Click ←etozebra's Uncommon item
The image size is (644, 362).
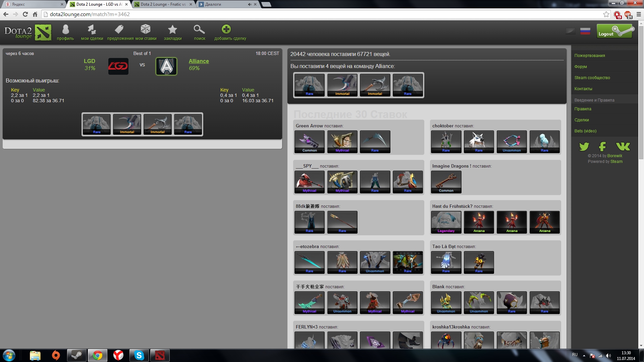(375, 262)
